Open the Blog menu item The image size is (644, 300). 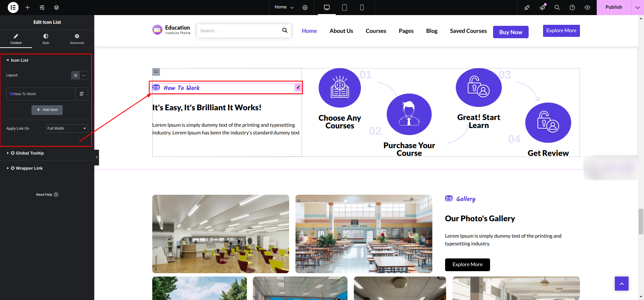[432, 31]
